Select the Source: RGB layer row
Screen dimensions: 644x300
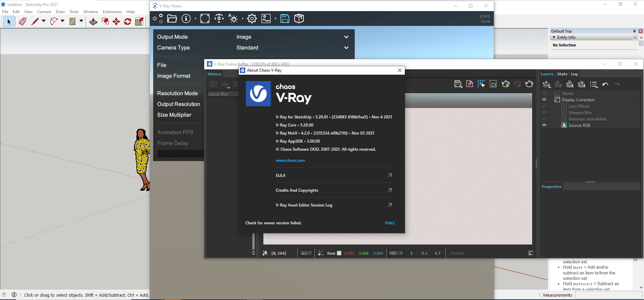[x=590, y=125]
